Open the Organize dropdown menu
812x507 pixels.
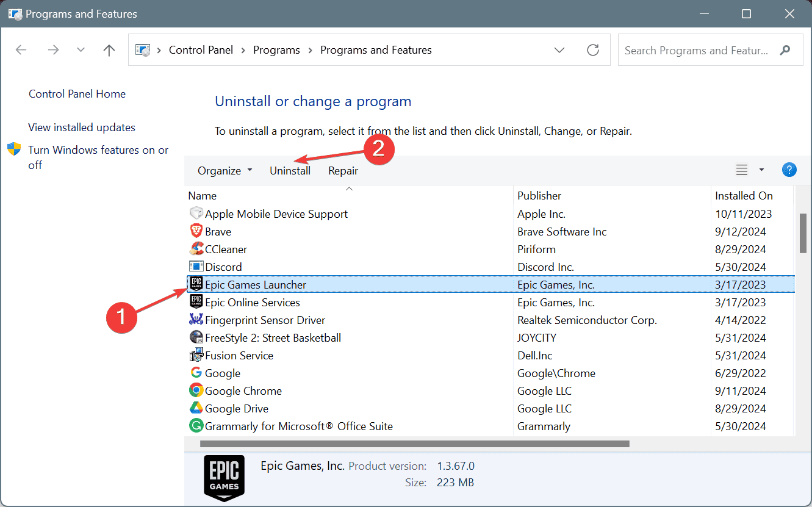pos(225,171)
